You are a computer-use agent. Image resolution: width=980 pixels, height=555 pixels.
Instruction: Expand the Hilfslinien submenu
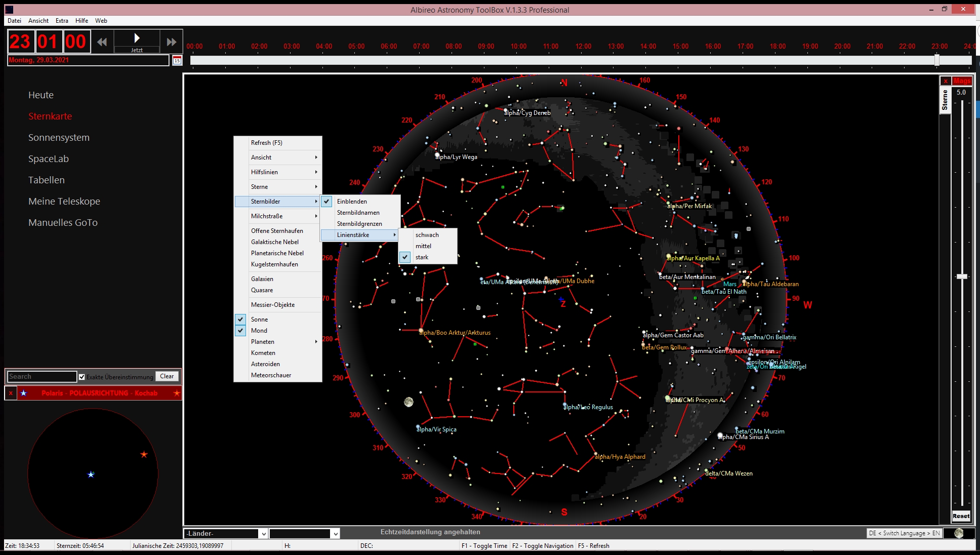point(277,172)
